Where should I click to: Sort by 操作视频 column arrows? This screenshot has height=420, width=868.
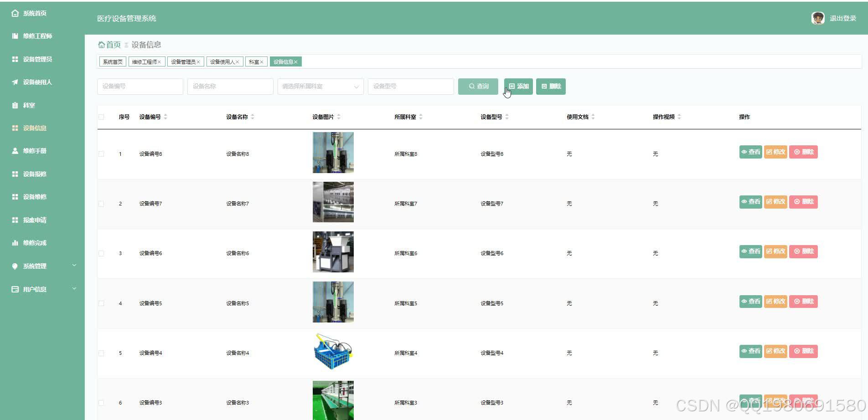pyautogui.click(x=679, y=117)
